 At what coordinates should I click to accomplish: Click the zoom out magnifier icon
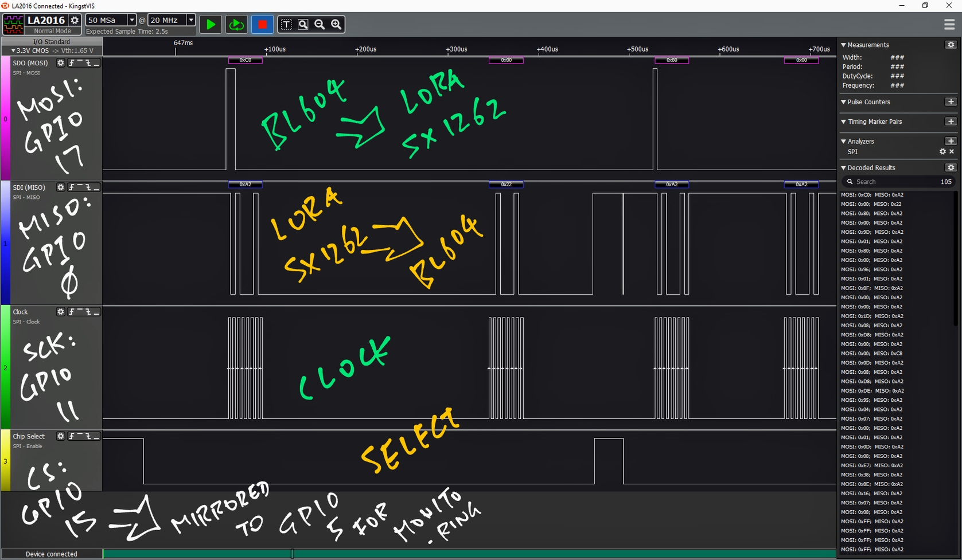point(320,24)
